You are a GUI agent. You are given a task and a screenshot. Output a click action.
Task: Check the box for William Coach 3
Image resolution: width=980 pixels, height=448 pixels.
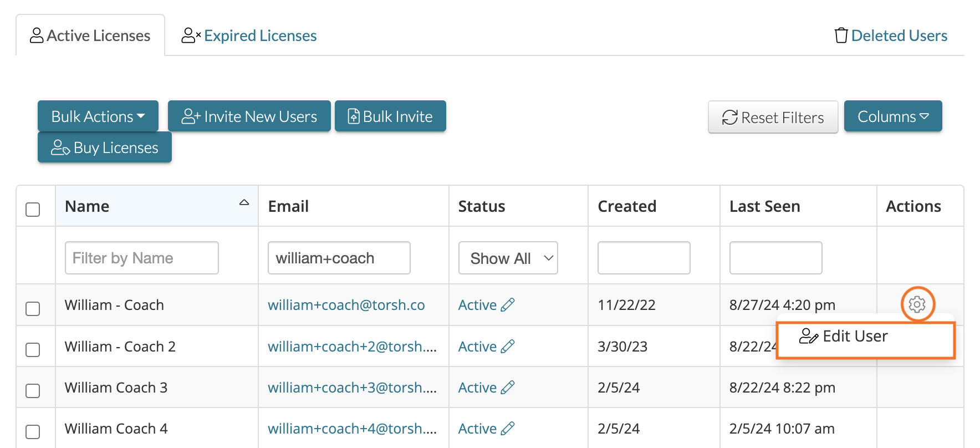[33, 391]
